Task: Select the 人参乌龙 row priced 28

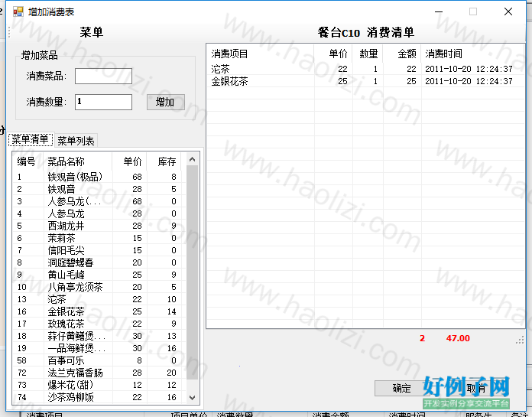Action: coord(99,213)
